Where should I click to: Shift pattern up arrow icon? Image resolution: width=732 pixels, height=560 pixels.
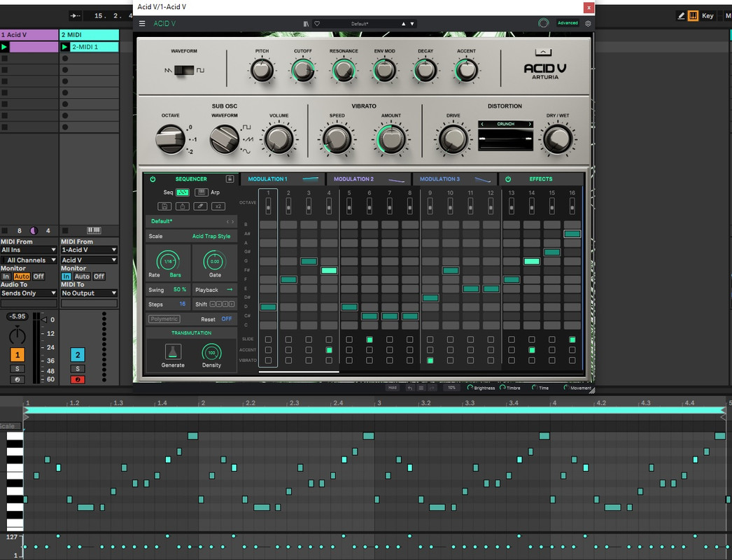tap(213, 304)
